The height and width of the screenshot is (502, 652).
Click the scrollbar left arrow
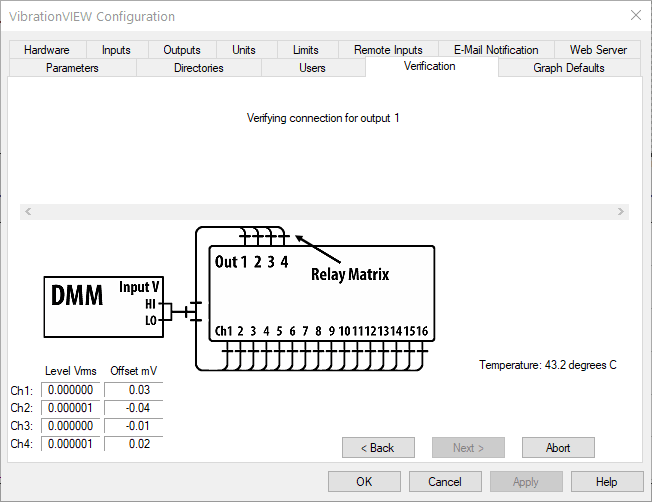(28, 212)
